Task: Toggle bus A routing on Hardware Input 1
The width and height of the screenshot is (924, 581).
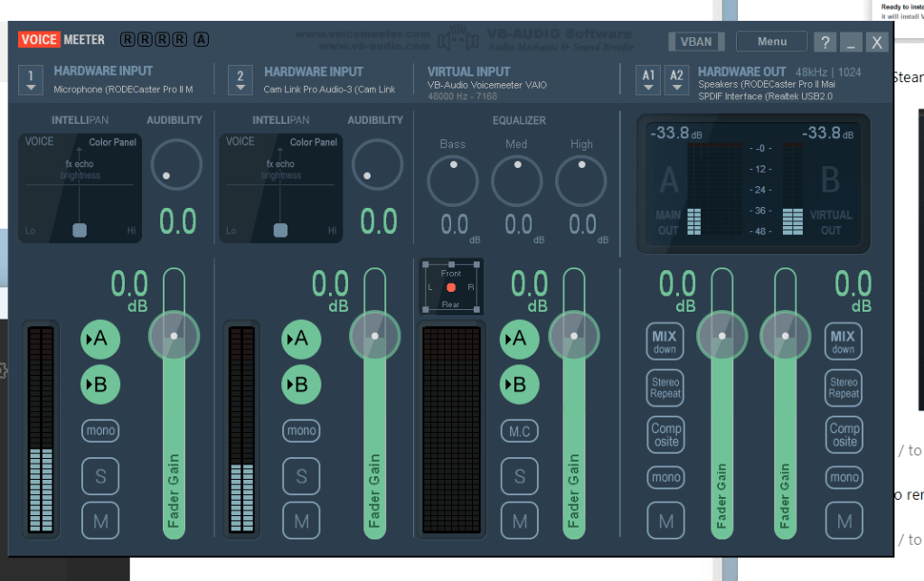Action: [100, 339]
